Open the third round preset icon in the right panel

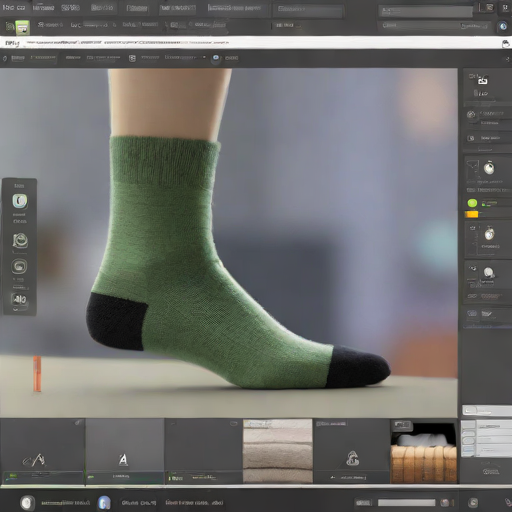(489, 273)
